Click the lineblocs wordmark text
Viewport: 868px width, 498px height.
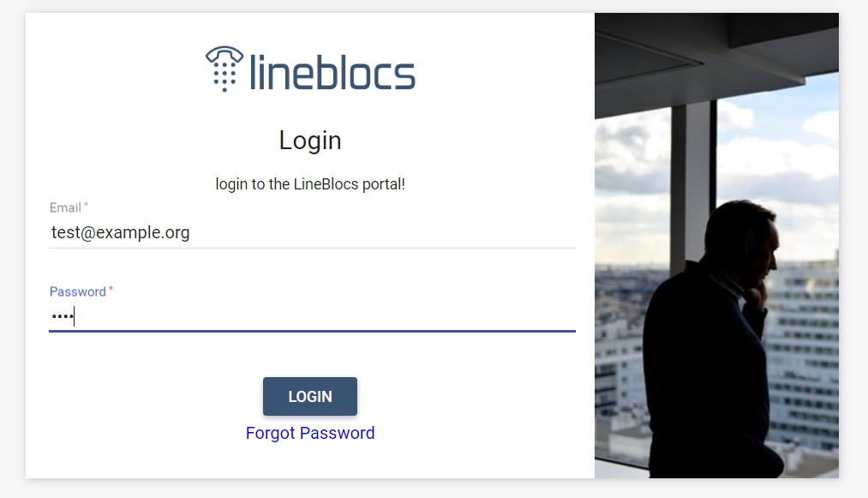click(x=332, y=72)
